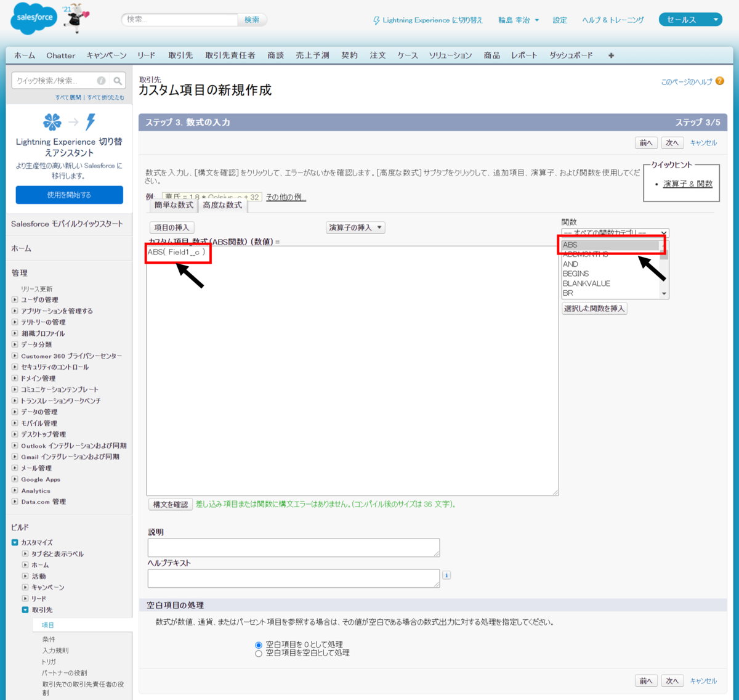Expand ユーザの管理 tree node
This screenshot has height=700, width=739.
pyautogui.click(x=15, y=300)
